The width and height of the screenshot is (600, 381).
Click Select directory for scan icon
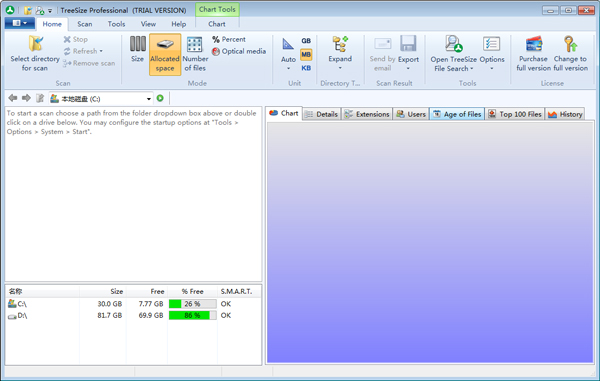[x=36, y=43]
